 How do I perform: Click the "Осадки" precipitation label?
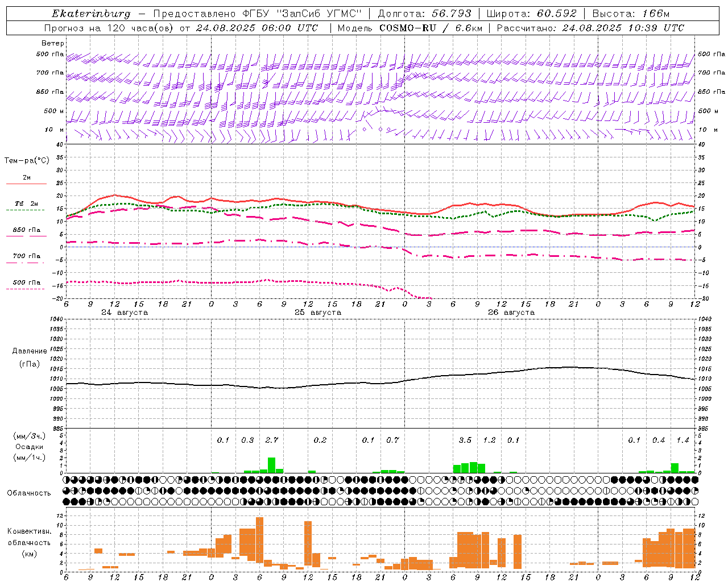coord(30,447)
